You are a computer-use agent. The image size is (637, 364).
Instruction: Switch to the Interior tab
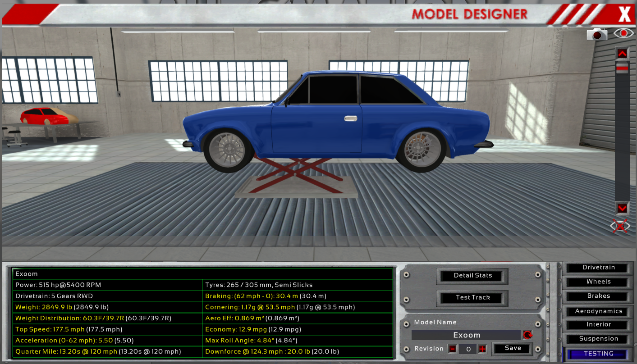(598, 325)
